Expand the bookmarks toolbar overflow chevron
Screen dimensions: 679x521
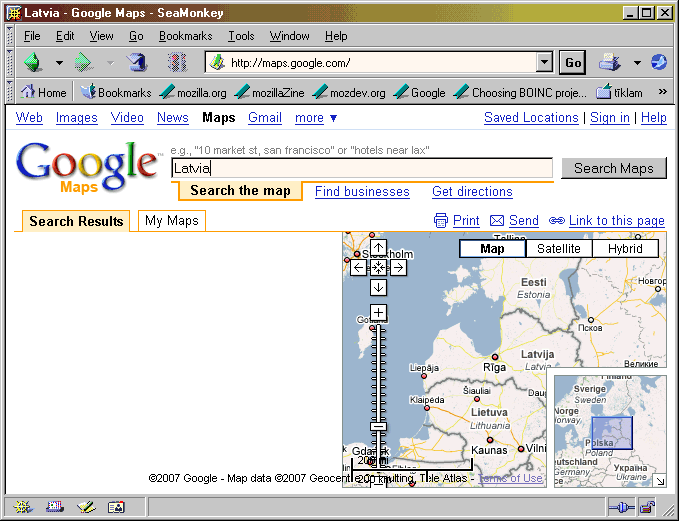pos(662,91)
